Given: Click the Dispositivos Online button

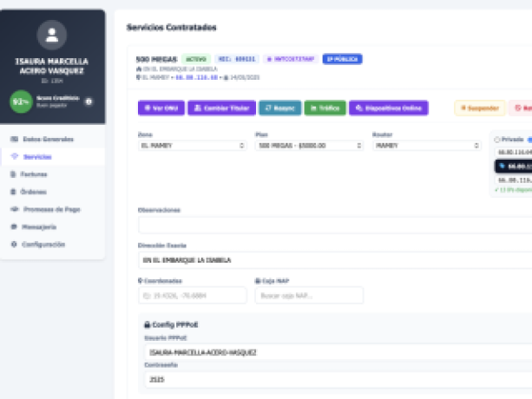Looking at the screenshot, I should (389, 108).
